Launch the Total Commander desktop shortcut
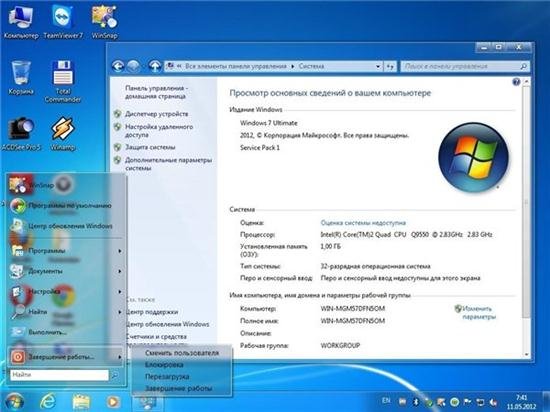550x412 pixels. click(x=63, y=81)
